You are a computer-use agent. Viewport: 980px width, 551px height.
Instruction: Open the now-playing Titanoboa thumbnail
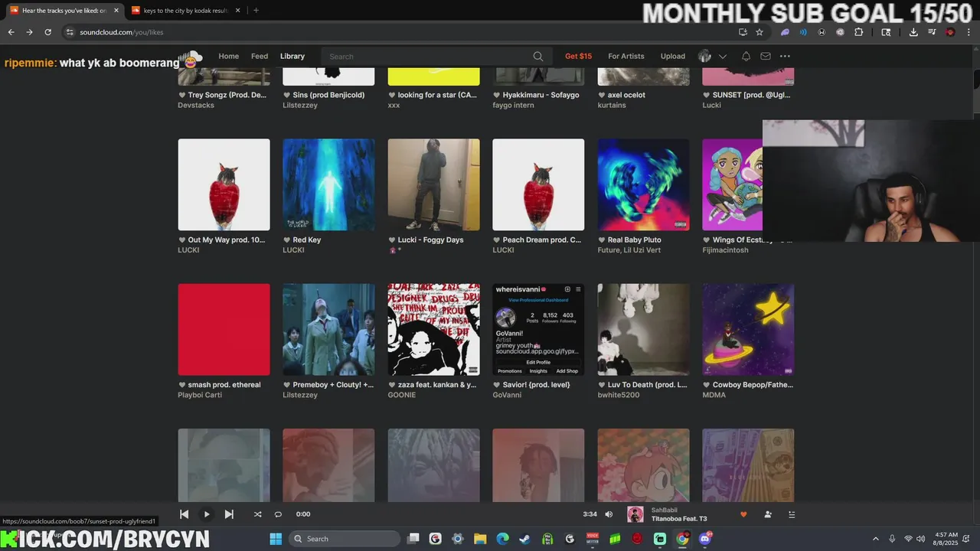(x=635, y=514)
